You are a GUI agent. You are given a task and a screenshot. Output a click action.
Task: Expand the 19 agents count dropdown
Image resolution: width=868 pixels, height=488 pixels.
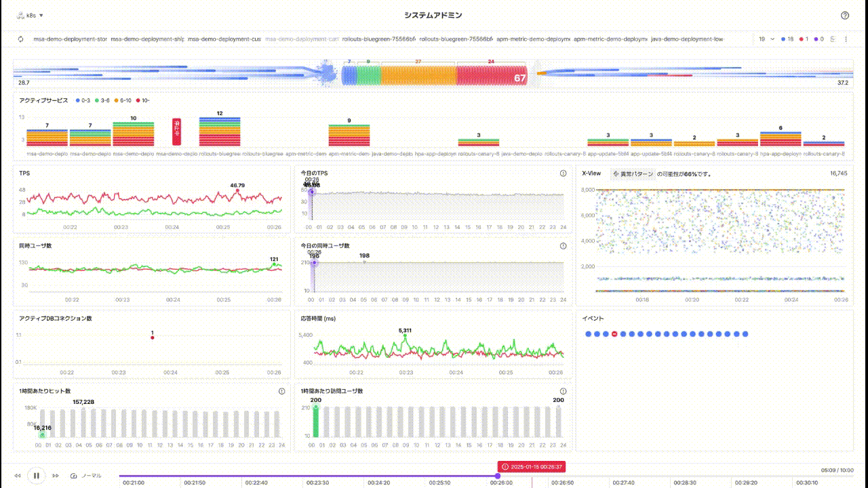(766, 39)
